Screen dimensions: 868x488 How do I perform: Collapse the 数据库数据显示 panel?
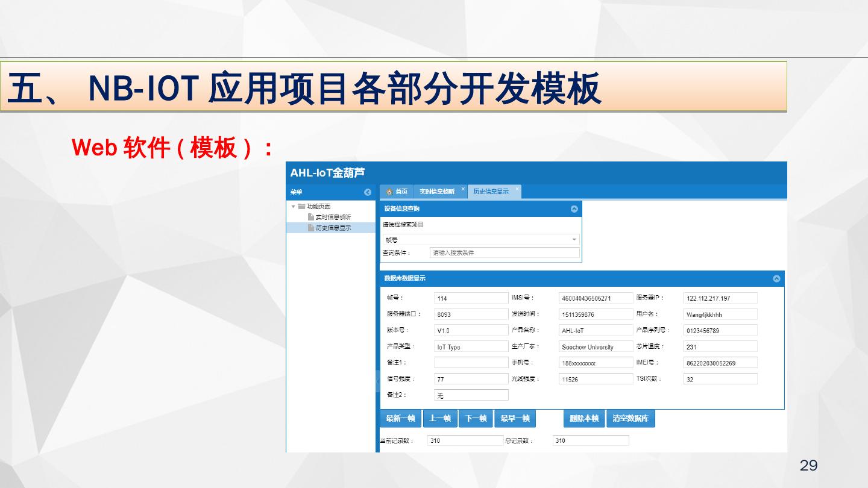pos(776,278)
